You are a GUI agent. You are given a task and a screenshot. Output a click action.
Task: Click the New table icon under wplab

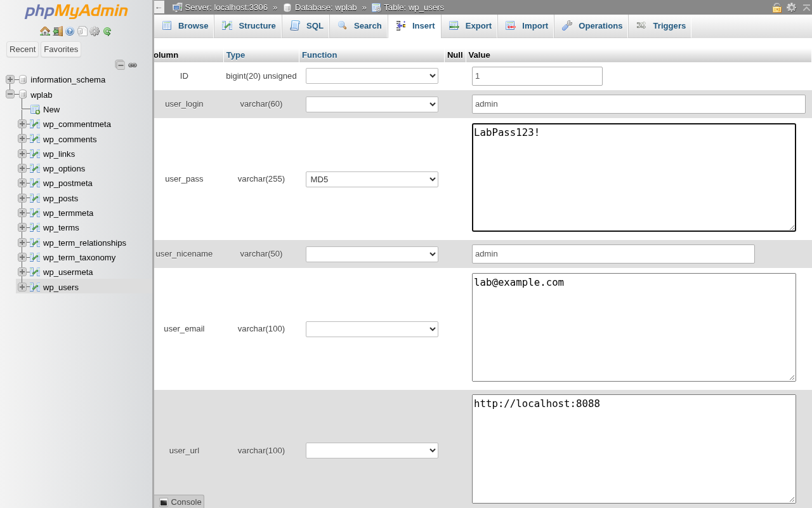[35, 109]
